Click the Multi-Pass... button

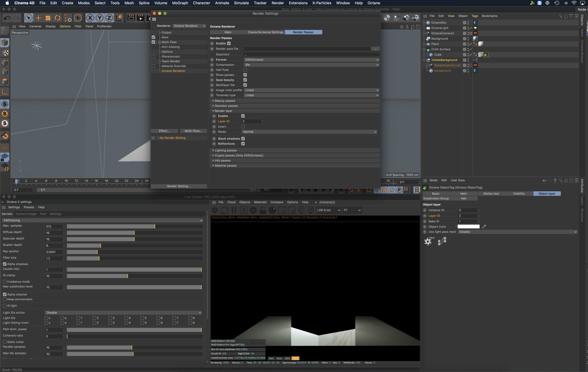[x=193, y=131]
